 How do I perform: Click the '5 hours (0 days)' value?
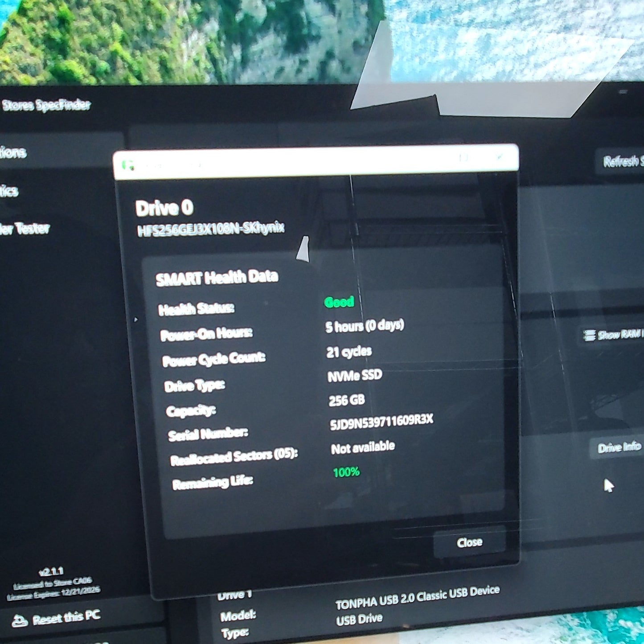[365, 326]
